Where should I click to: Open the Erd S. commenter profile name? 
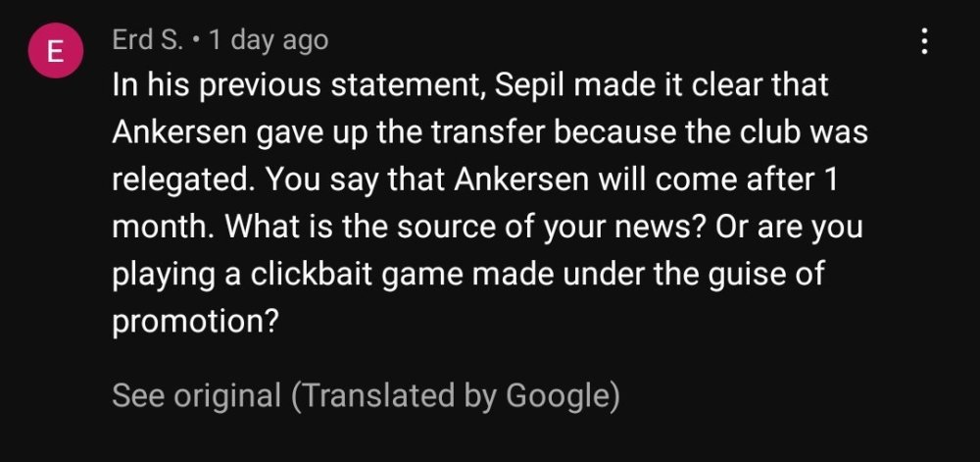(x=148, y=40)
